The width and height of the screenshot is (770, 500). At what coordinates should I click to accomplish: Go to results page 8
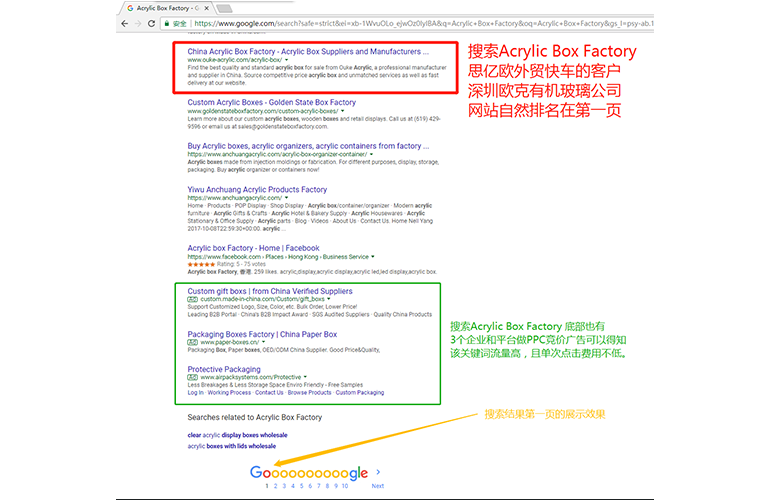point(327,486)
